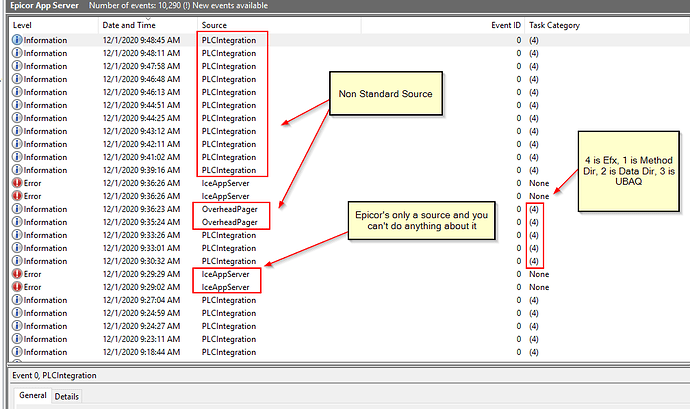Click None task category at 9:29:02 AM

coord(539,287)
